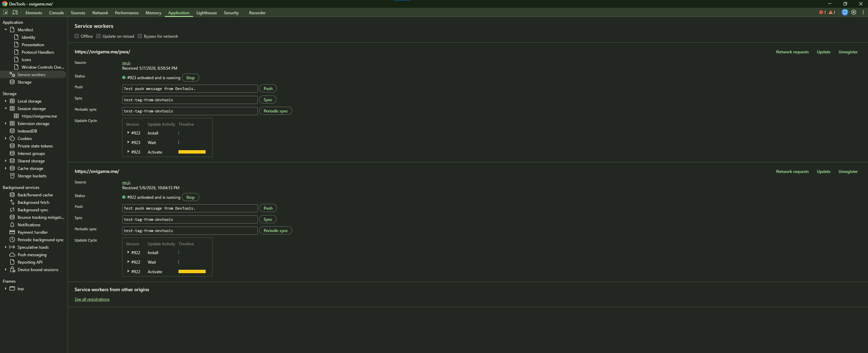Viewport: 868px width, 353px height.
Task: Unregister the ovigame.me/pwa/ service worker
Action: (848, 52)
